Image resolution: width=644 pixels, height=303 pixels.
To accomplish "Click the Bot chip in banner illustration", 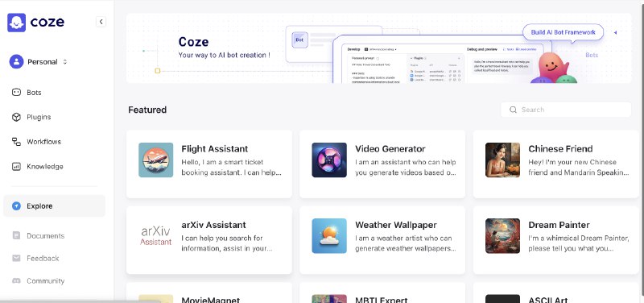I will [x=299, y=39].
